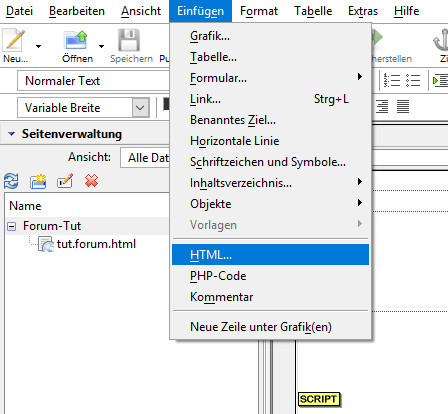Select tut.forum.html in the tree
Viewport: 448px width, 414px height.
pos(96,244)
